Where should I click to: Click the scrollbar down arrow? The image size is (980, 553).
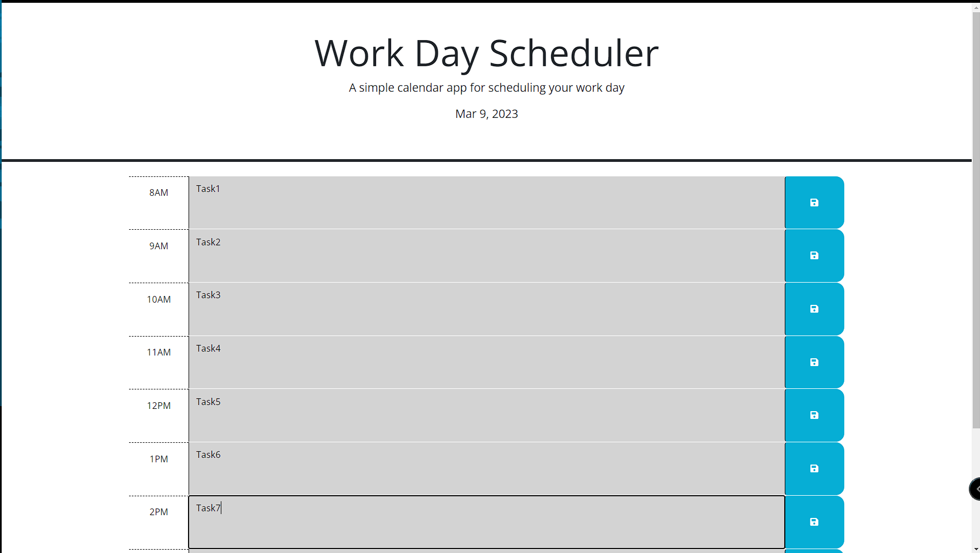coord(976,549)
